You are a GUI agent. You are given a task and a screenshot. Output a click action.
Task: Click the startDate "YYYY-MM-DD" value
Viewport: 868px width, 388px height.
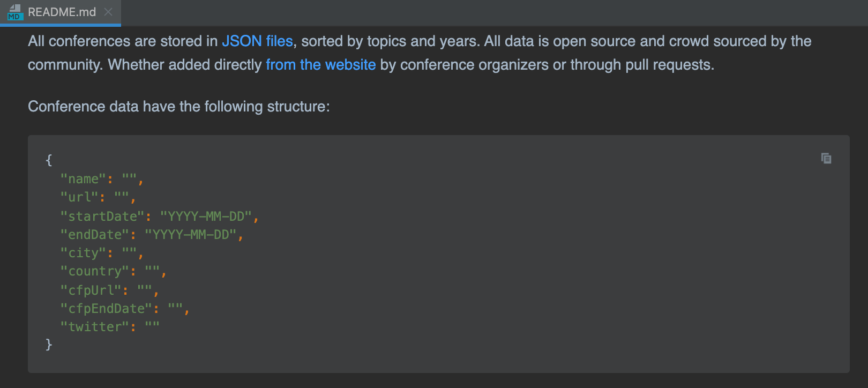(x=206, y=217)
